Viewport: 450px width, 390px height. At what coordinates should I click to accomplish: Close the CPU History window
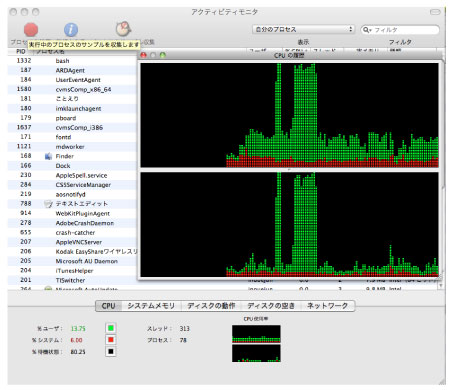[x=144, y=55]
